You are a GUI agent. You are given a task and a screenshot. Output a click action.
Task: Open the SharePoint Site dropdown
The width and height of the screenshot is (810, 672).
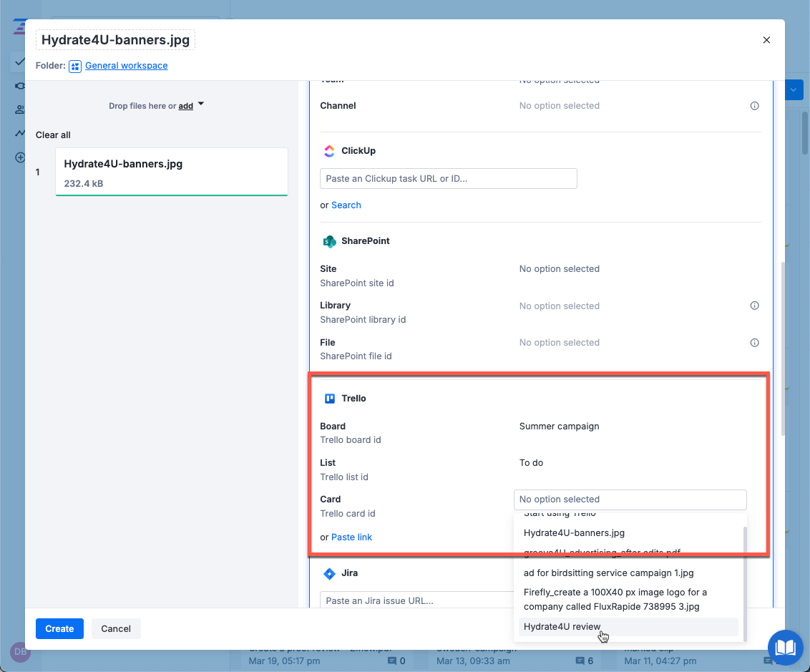(x=560, y=269)
